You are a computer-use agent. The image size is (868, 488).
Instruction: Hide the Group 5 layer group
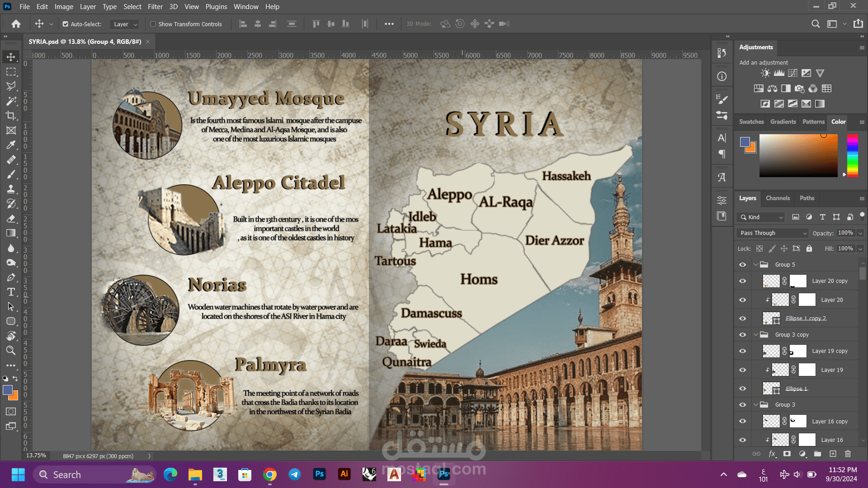(742, 265)
